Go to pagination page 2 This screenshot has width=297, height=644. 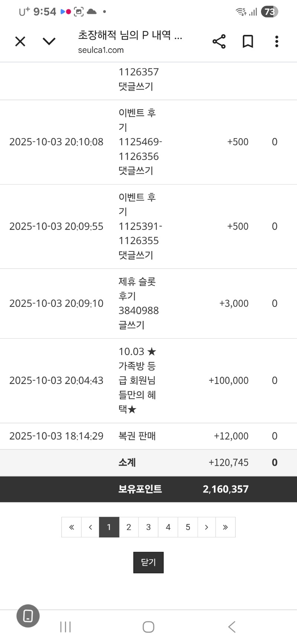coord(129,527)
